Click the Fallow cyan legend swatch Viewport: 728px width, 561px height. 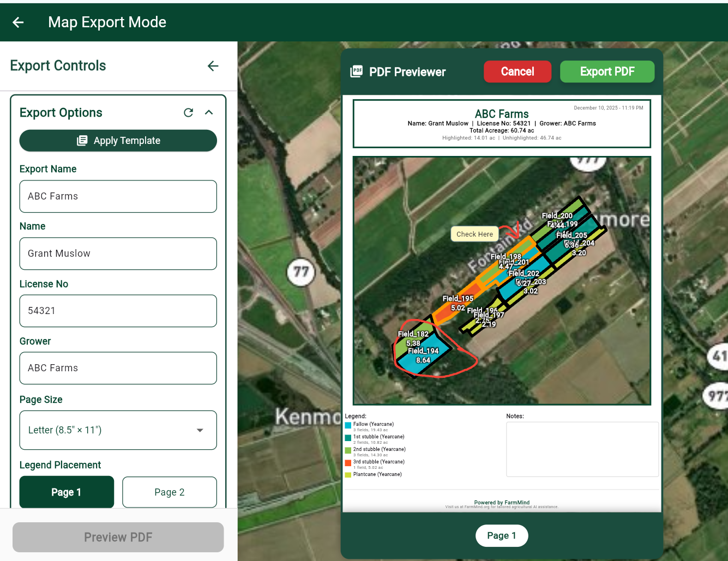tap(348, 425)
